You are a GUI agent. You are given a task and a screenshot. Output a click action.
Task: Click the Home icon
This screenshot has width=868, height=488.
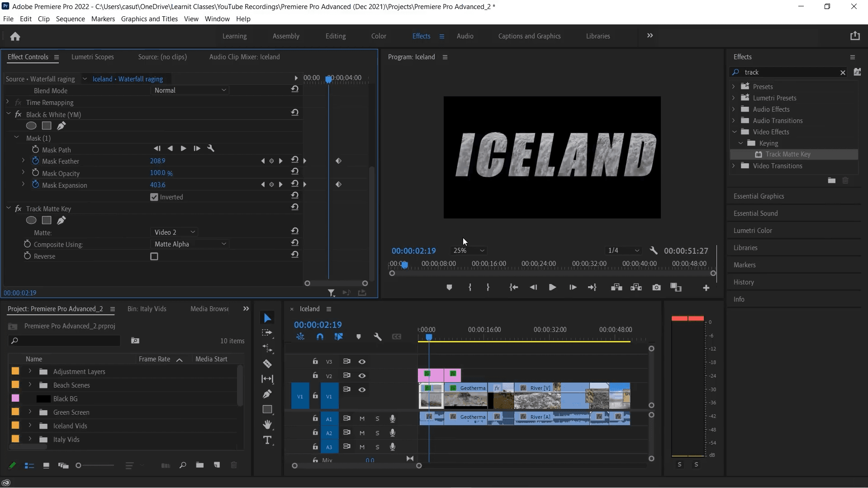[15, 36]
